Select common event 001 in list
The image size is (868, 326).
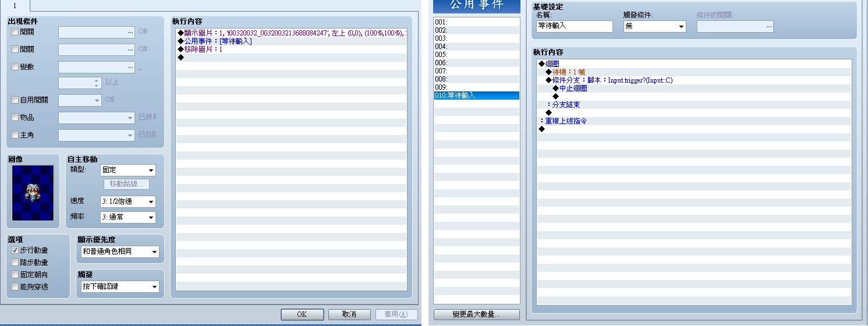coord(477,22)
